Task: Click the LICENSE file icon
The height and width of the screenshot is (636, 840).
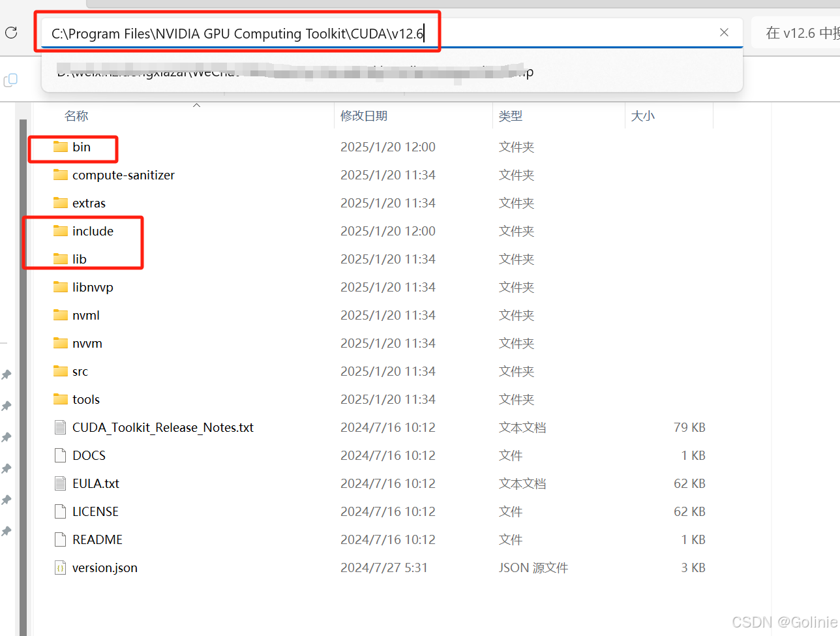Action: pos(61,511)
